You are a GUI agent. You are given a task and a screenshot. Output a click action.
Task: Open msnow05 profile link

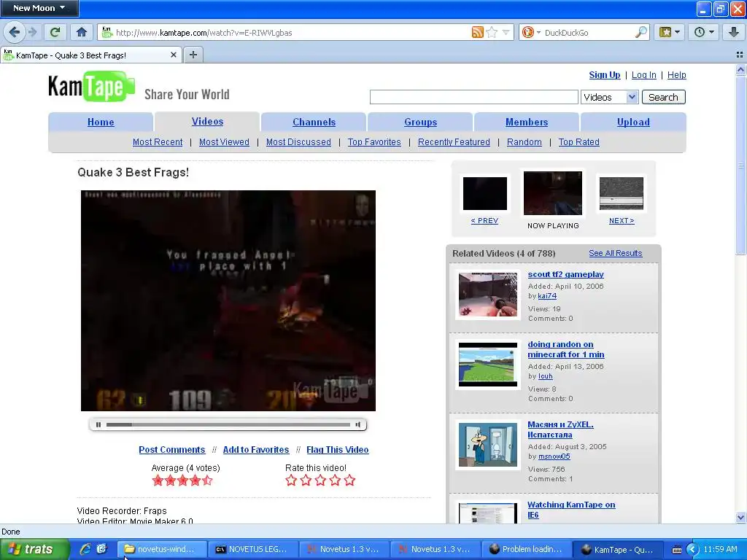(554, 456)
